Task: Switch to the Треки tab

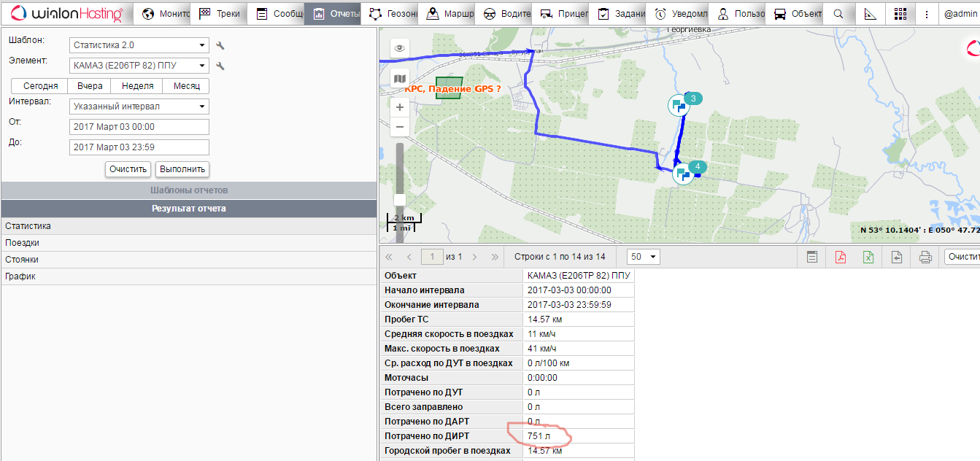Action: [219, 14]
